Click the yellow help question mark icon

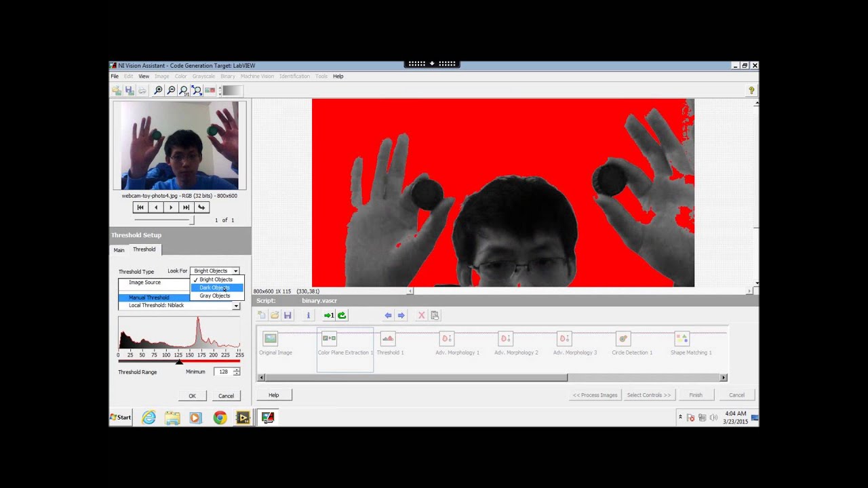(751, 90)
